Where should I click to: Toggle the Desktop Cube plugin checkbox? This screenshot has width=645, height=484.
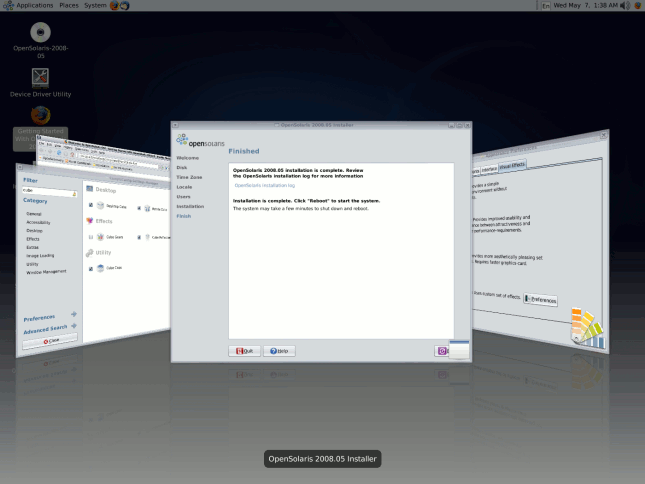tap(91, 205)
